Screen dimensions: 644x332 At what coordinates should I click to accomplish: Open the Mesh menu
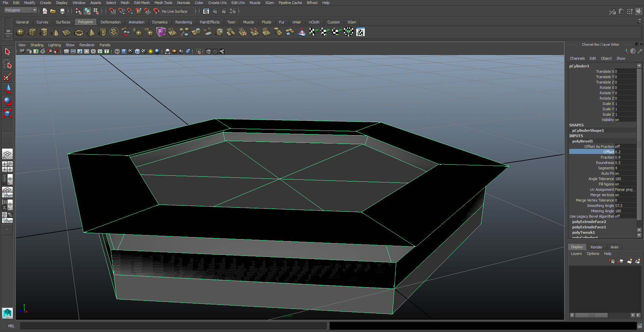125,3
